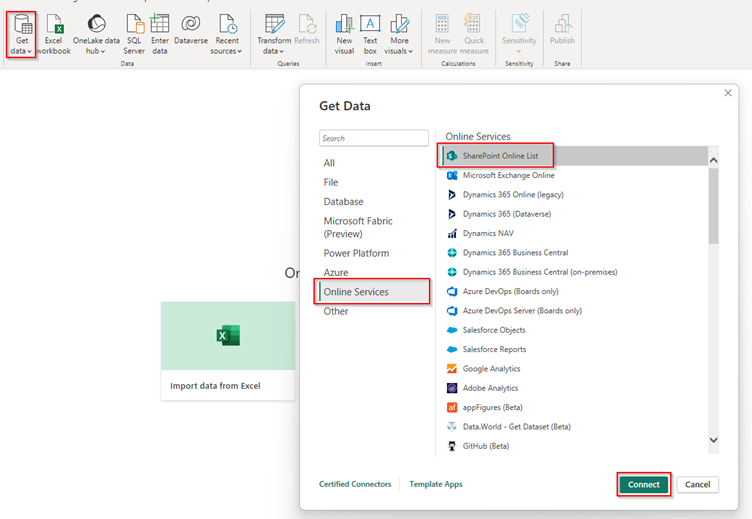Insert a Text box
752x519 pixels.
pos(370,35)
